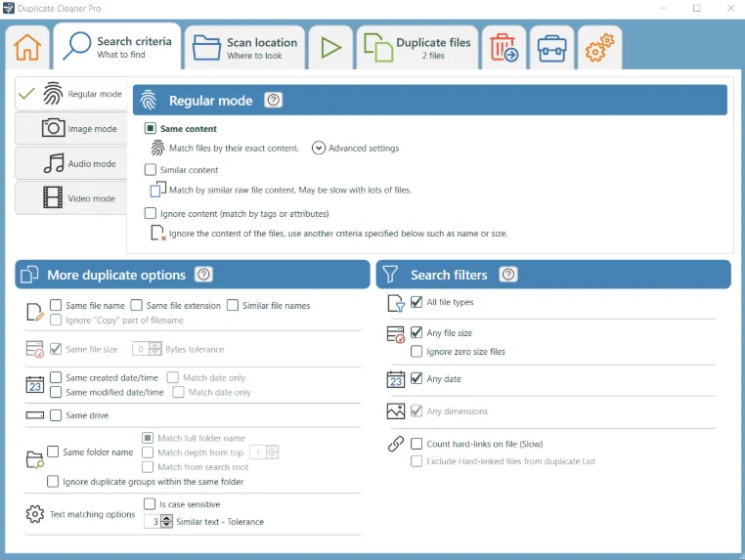Open help for Search filters
The image size is (745, 560).
[x=508, y=274]
